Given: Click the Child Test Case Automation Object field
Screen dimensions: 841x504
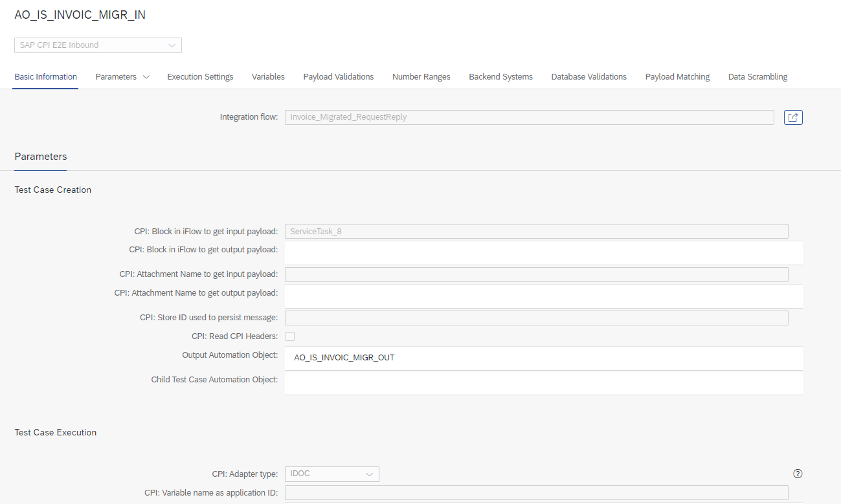Looking at the screenshot, I should click(543, 382).
